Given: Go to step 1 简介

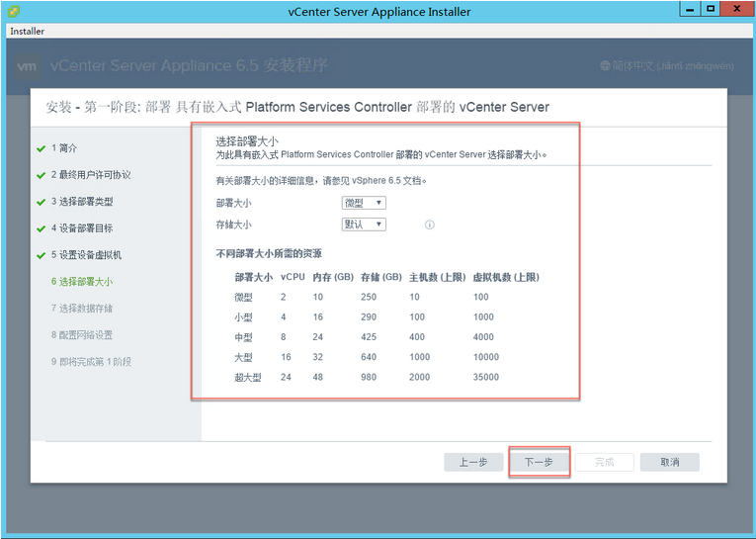Looking at the screenshot, I should click(x=64, y=148).
